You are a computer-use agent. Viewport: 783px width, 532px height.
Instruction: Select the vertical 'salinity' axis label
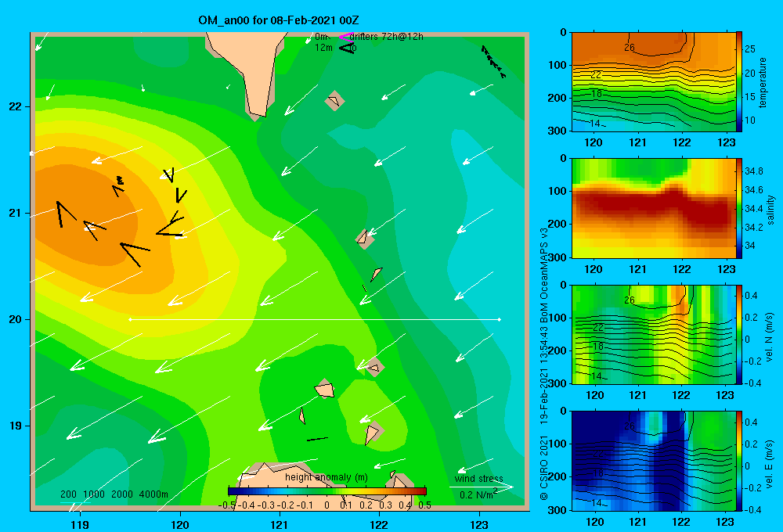(770, 210)
